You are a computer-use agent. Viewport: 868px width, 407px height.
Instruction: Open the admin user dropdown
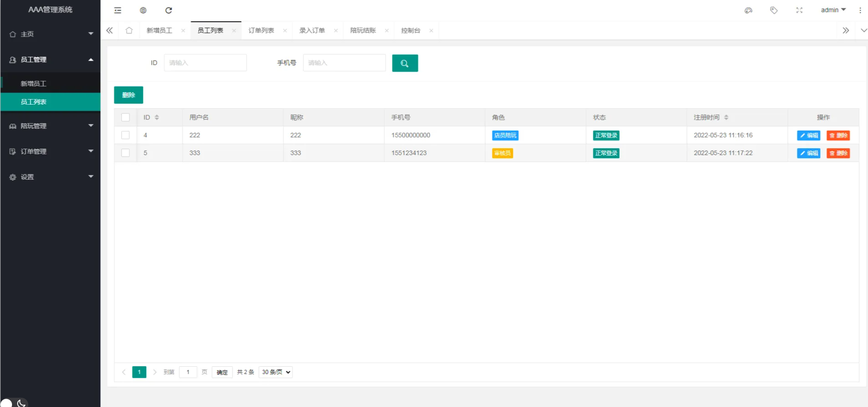click(833, 10)
